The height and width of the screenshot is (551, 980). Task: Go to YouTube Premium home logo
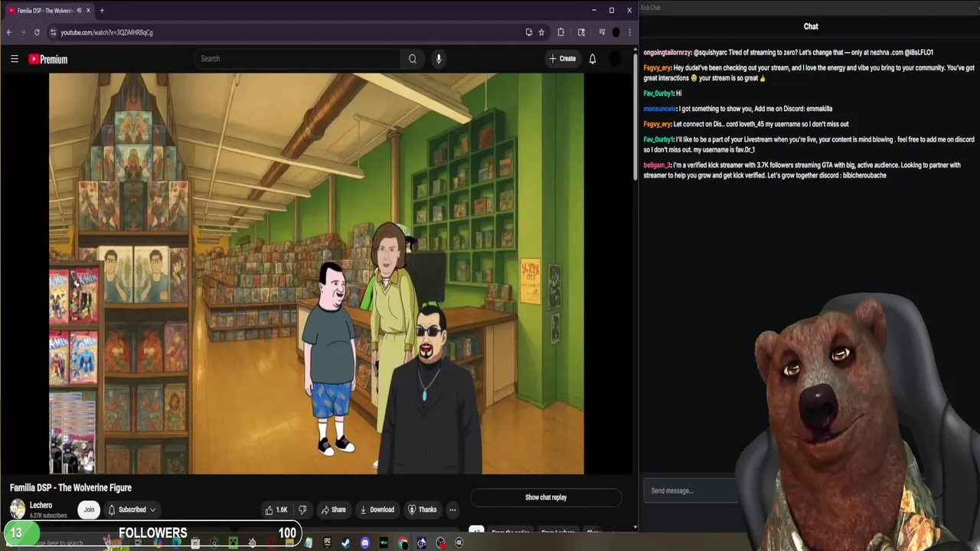pyautogui.click(x=48, y=59)
